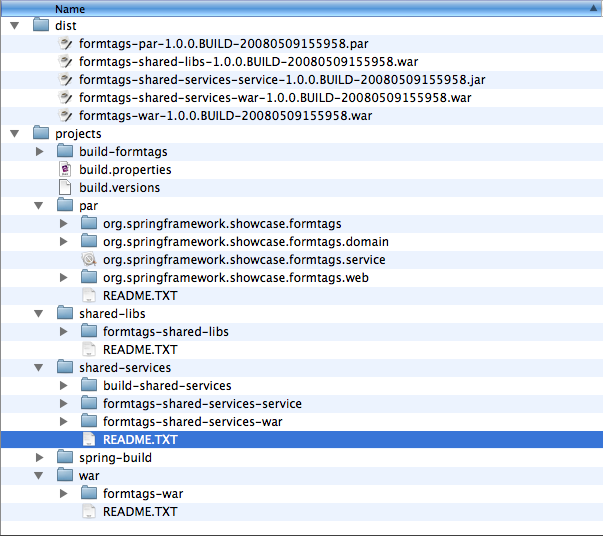The height and width of the screenshot is (536, 603).
Task: Click the war folder icon
Action: click(x=65, y=475)
